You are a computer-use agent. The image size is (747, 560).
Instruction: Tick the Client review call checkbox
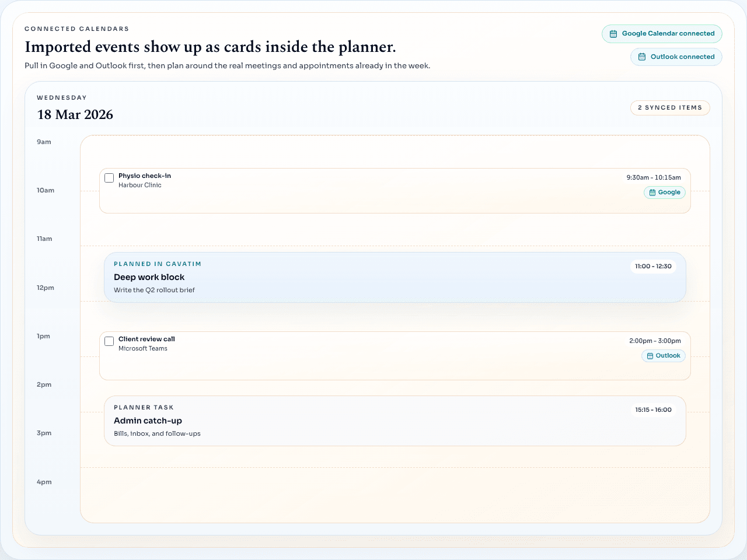point(109,341)
